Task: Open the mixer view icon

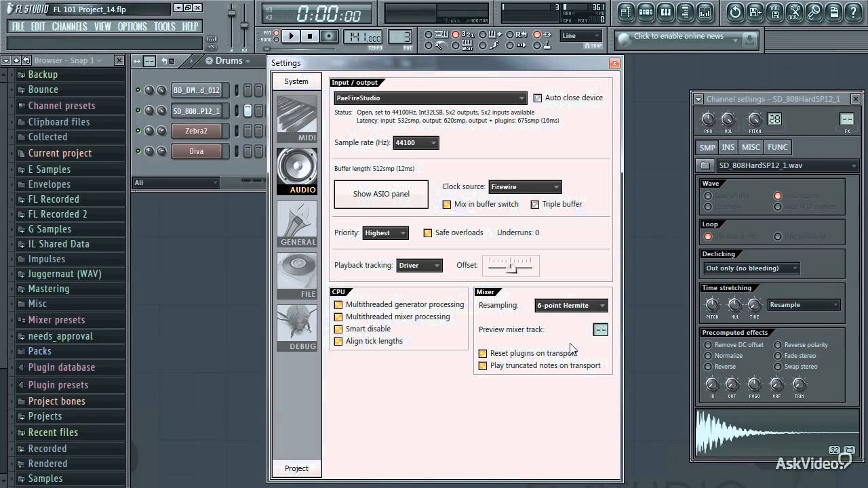Action: click(x=705, y=12)
